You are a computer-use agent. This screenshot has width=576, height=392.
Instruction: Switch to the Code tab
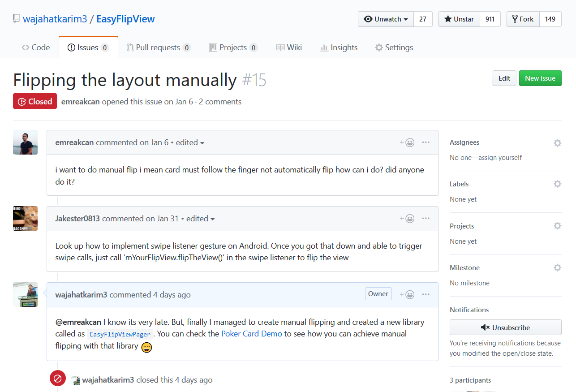tap(36, 47)
